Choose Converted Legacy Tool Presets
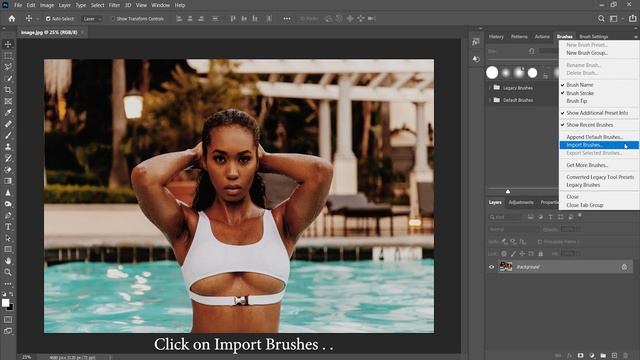The width and height of the screenshot is (640, 360). click(x=599, y=177)
